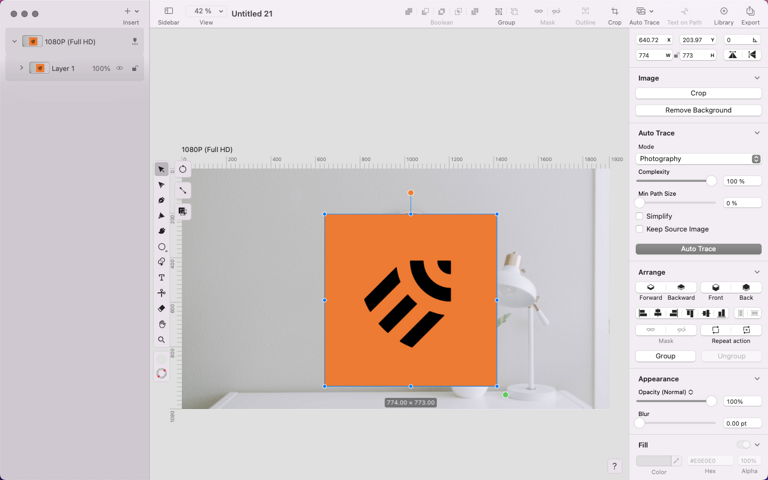Click the Opacity slider handle
This screenshot has width=768, height=480.
coord(711,401)
